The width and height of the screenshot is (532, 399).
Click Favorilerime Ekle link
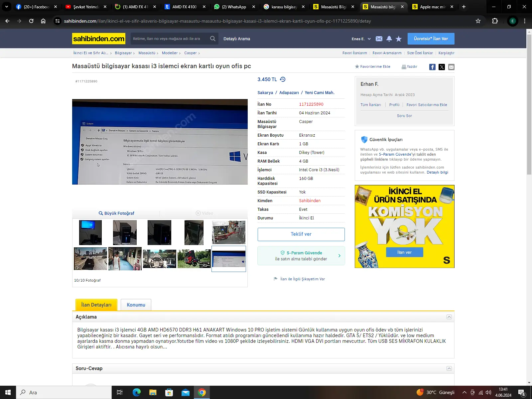[373, 66]
